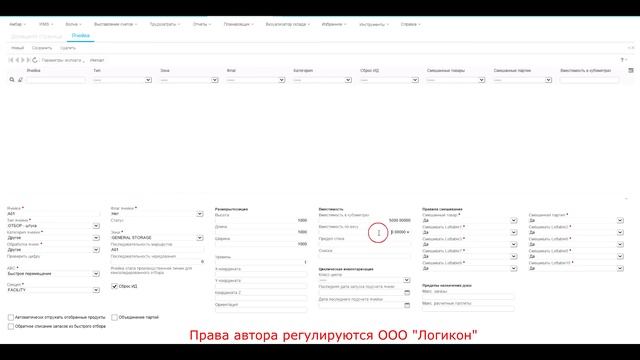Go to first record with the navigation arrow
Screen dimensions: 640x360
(x=11, y=60)
